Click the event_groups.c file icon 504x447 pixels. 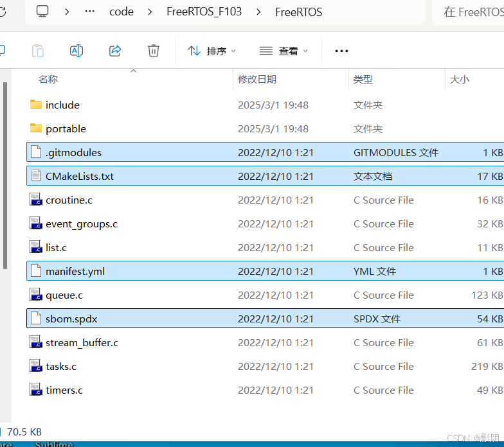pos(36,223)
